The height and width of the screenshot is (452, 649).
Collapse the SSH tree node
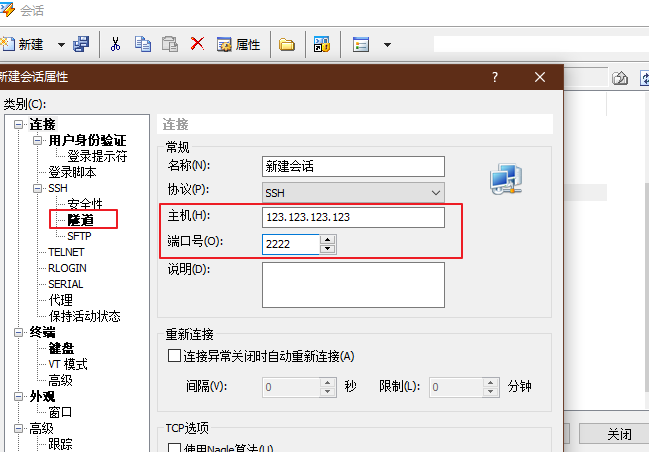coord(39,189)
